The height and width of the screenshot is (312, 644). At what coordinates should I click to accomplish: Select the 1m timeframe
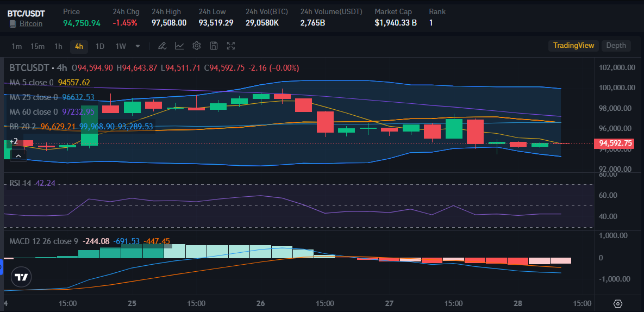(16, 46)
